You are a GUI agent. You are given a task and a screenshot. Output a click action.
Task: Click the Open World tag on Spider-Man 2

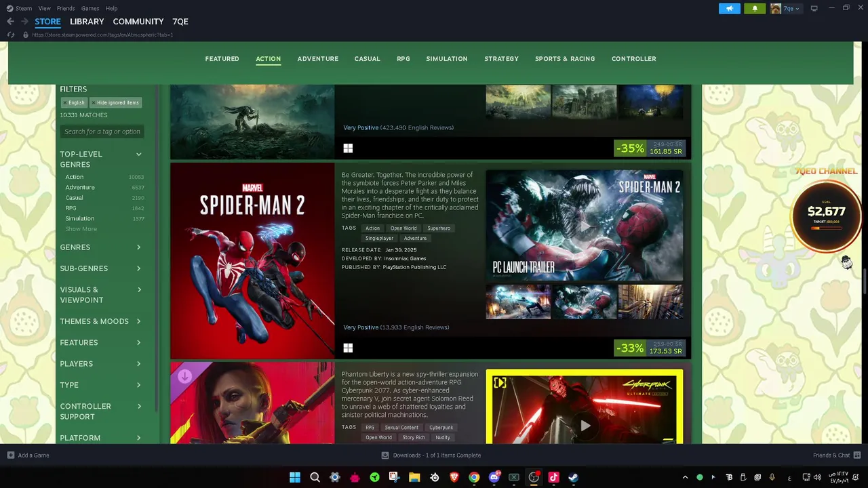click(403, 228)
